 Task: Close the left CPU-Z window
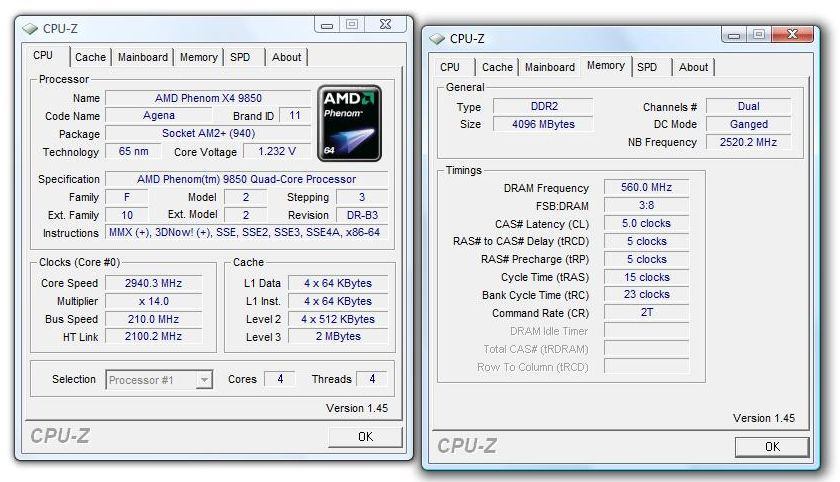pos(385,25)
